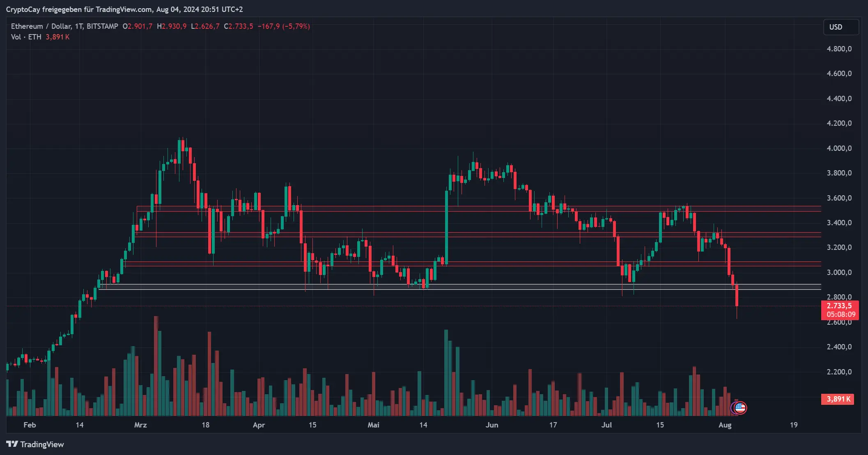
Task: Click the 4.400,0 price axis label
Action: (x=839, y=99)
